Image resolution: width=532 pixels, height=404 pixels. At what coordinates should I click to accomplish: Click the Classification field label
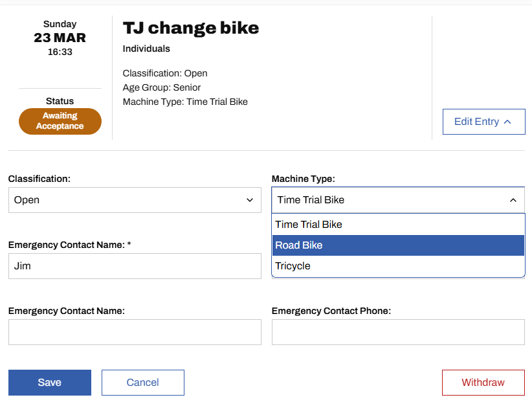click(39, 179)
